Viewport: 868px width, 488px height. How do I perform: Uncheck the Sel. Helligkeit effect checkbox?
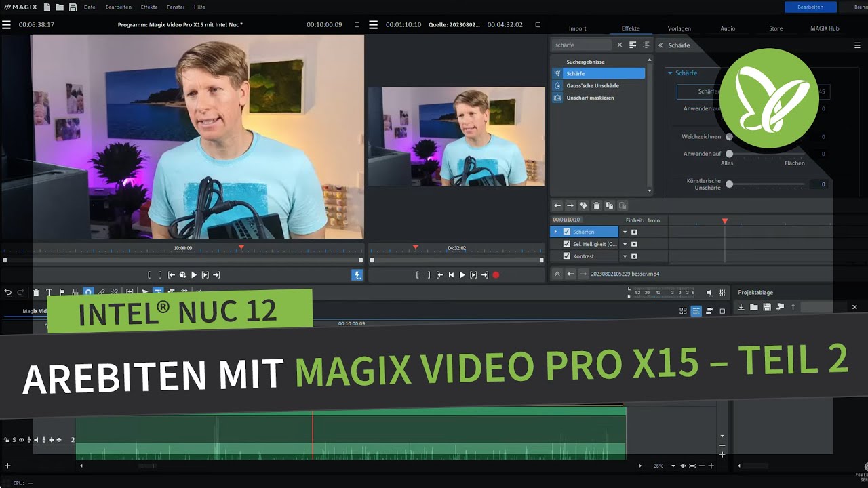click(x=567, y=244)
